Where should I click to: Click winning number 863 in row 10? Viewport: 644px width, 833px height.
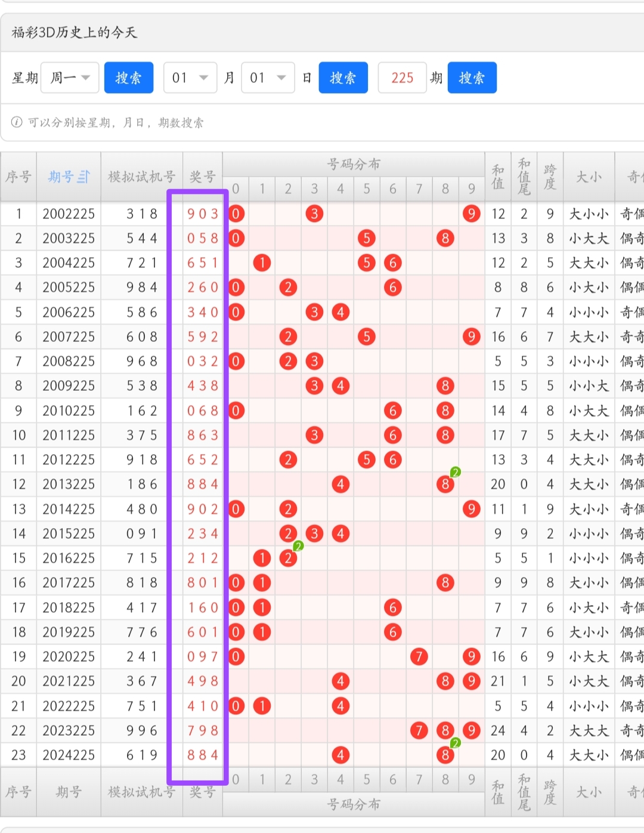[203, 435]
